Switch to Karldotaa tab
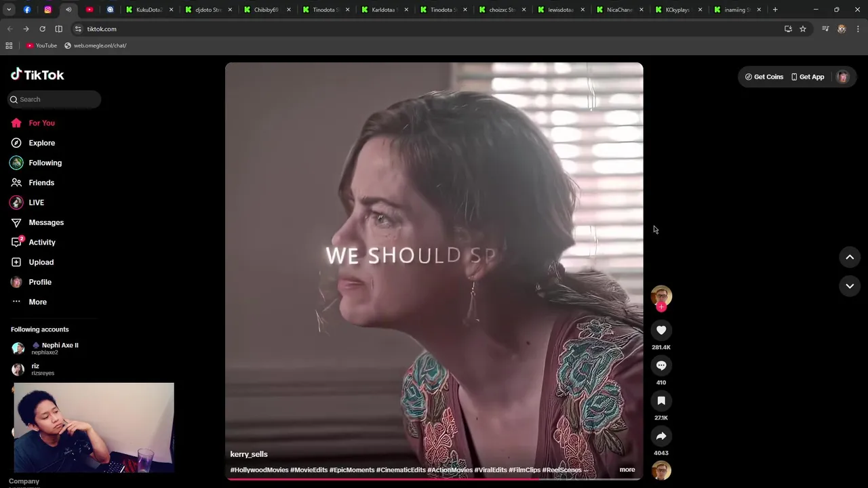This screenshot has height=488, width=868. tap(385, 9)
